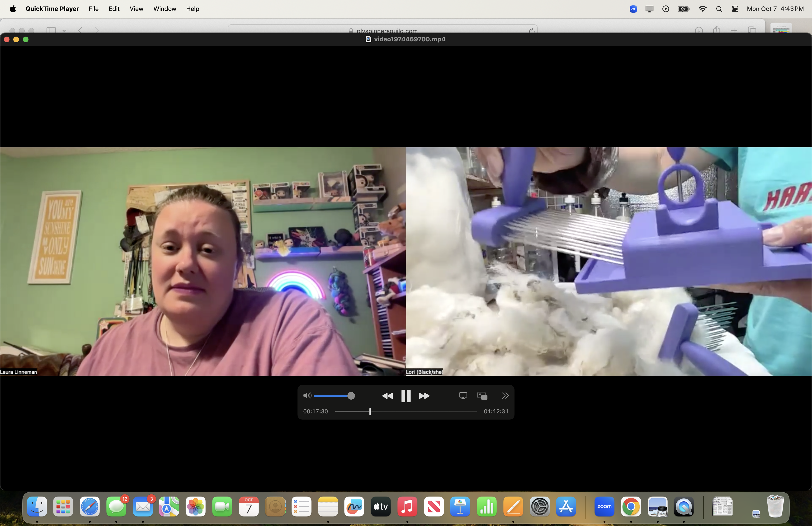Screen dimensions: 812x526
Task: Open the View menu
Action: (x=136, y=9)
